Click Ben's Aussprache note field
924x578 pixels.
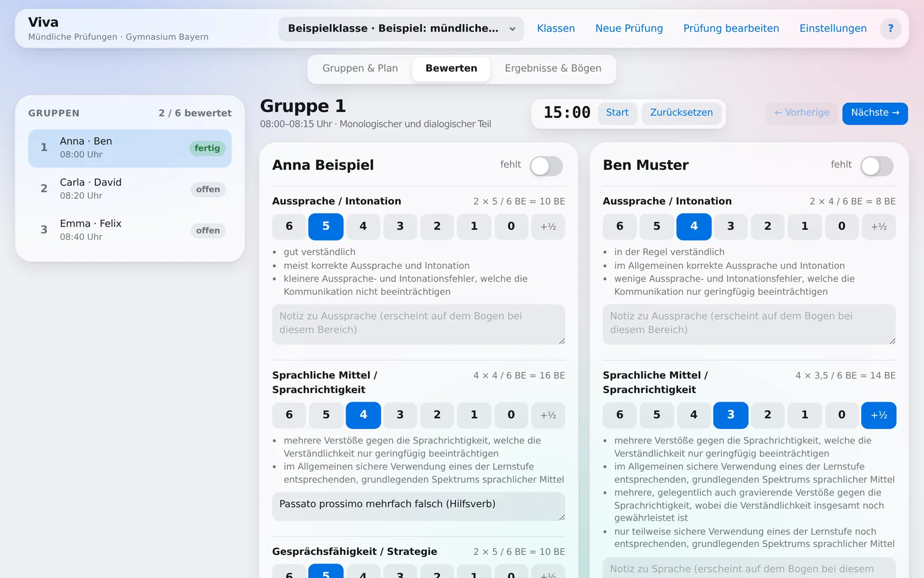click(x=749, y=324)
